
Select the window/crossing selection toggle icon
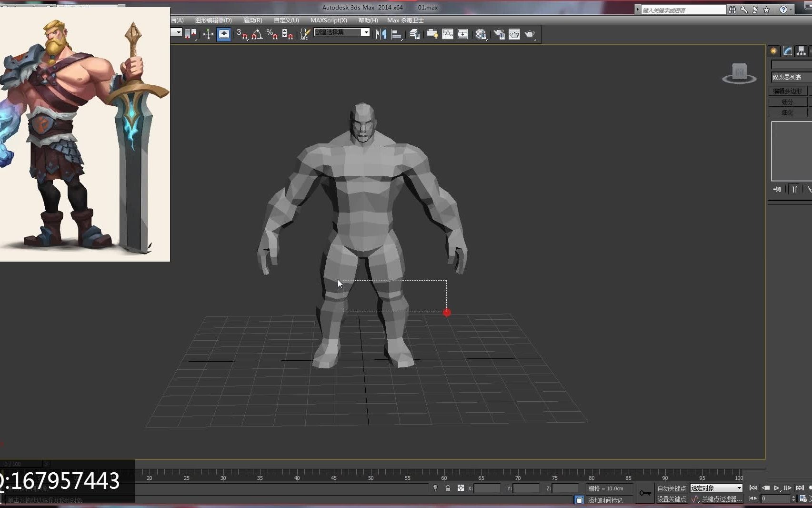(x=191, y=34)
